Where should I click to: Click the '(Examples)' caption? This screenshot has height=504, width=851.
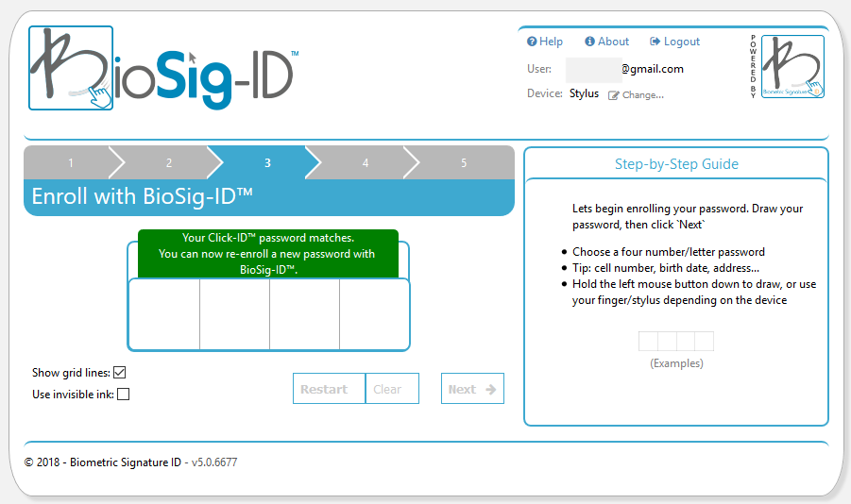click(x=676, y=363)
